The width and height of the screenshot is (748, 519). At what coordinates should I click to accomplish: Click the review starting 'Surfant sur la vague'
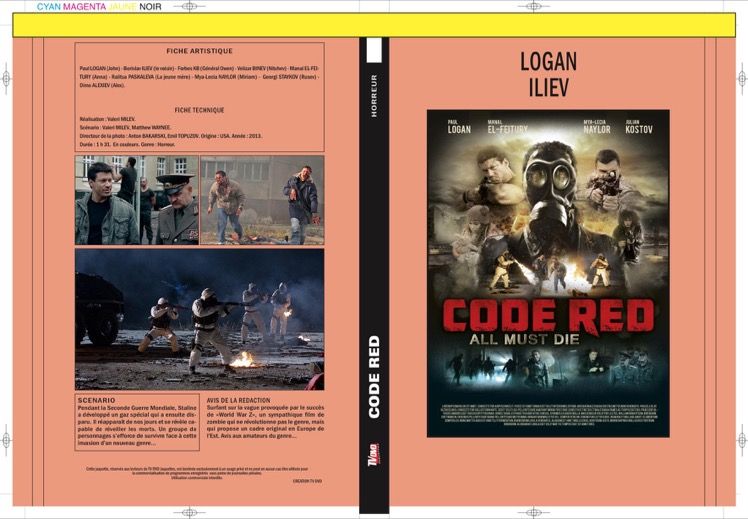coord(265,422)
